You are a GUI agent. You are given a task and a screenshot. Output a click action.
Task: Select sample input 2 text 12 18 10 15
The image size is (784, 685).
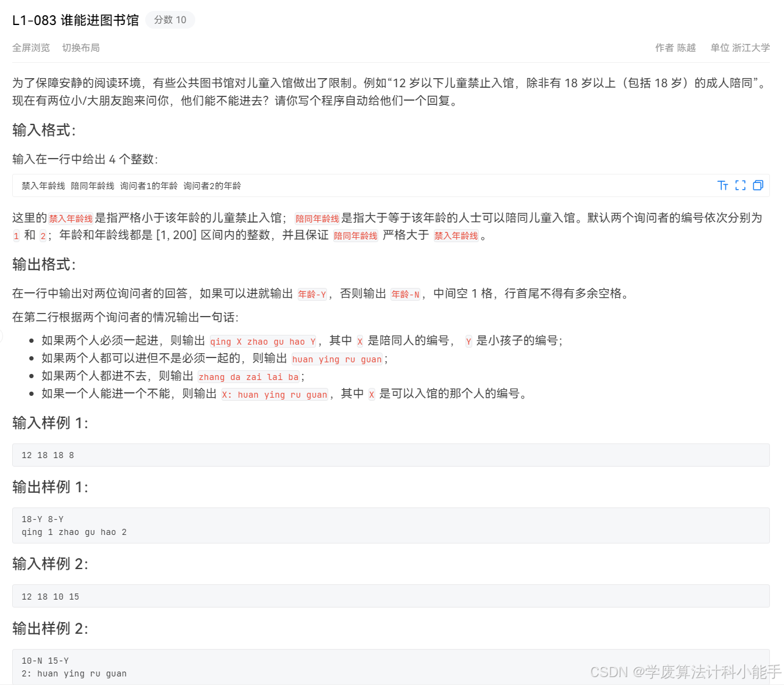point(49,597)
